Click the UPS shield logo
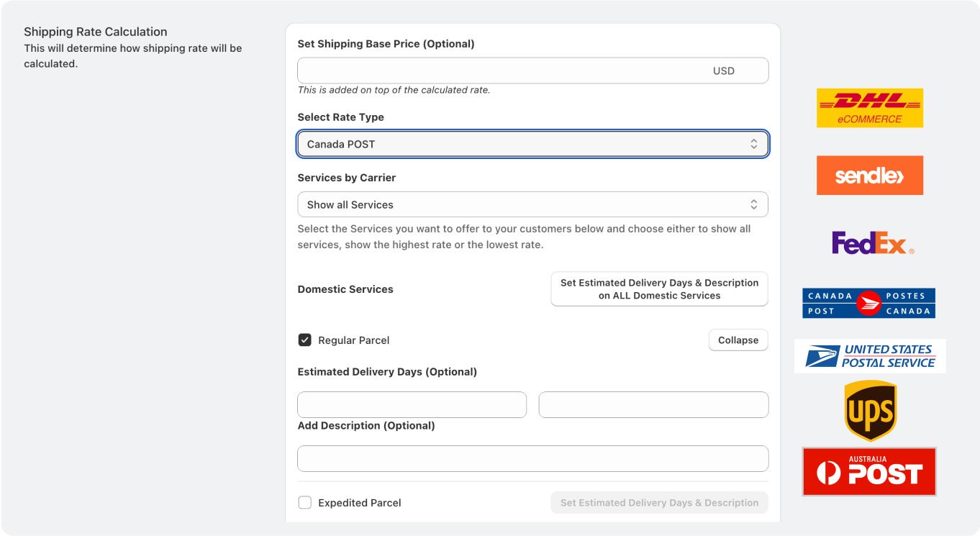This screenshot has width=980, height=536. [x=870, y=411]
